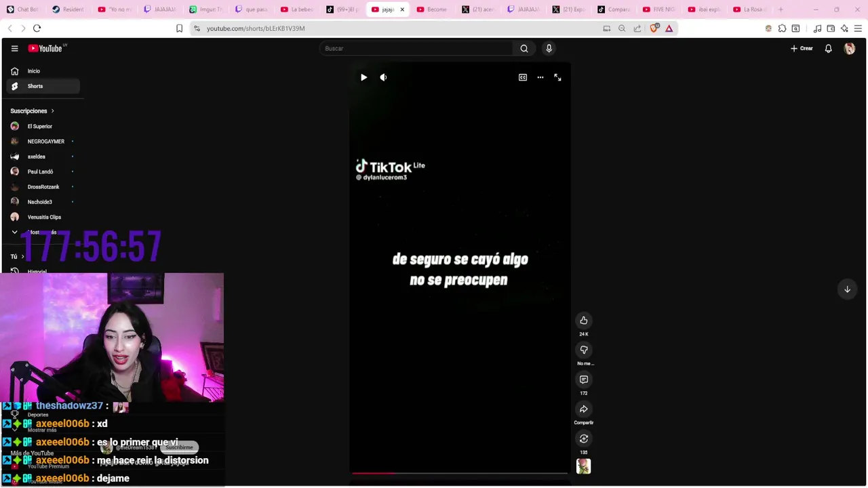The image size is (868, 488).
Task: Open browser main menu hamburger
Action: coord(858,28)
